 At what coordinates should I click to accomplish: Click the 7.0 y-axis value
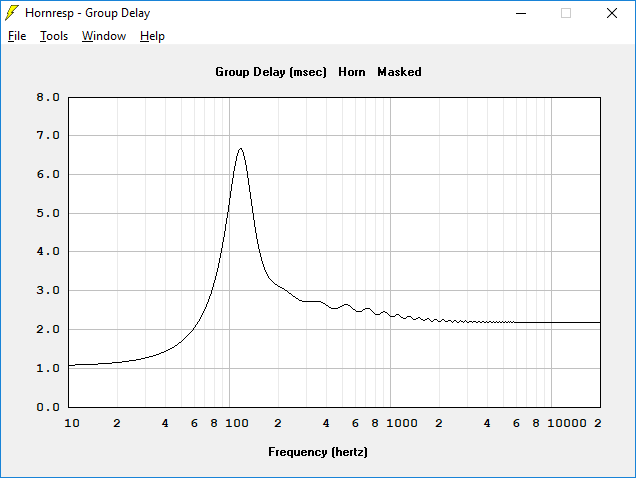click(x=48, y=136)
